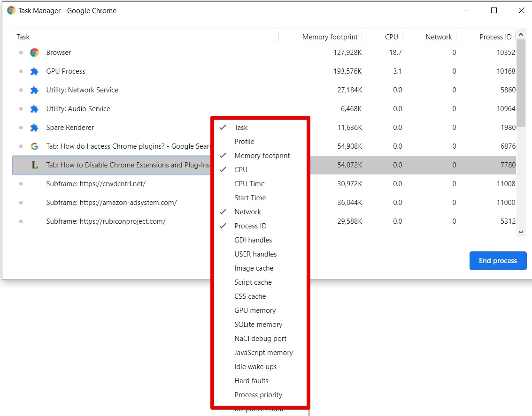Sort by the Memory footprint column header
Screen dimensions: 532x416
[x=330, y=37]
